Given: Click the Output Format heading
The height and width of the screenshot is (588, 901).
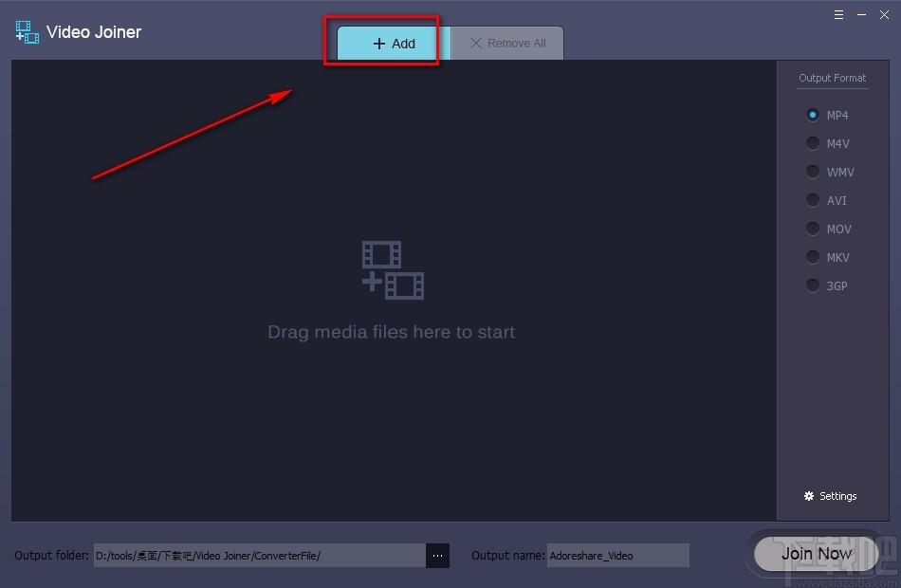Looking at the screenshot, I should point(832,78).
